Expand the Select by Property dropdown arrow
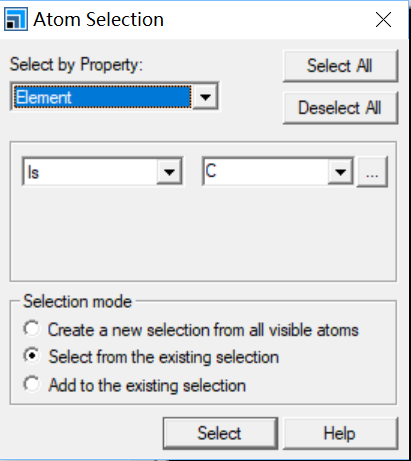This screenshot has height=461, width=411. point(205,97)
